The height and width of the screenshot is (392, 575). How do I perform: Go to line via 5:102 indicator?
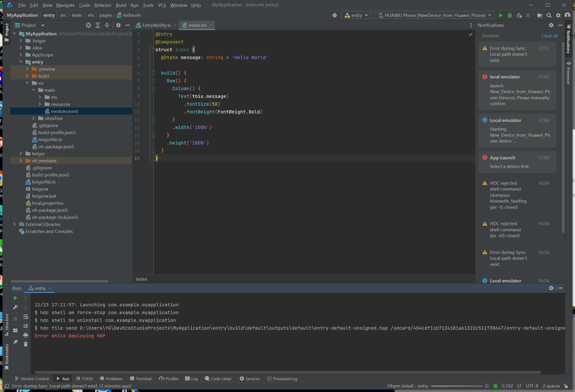click(507, 386)
